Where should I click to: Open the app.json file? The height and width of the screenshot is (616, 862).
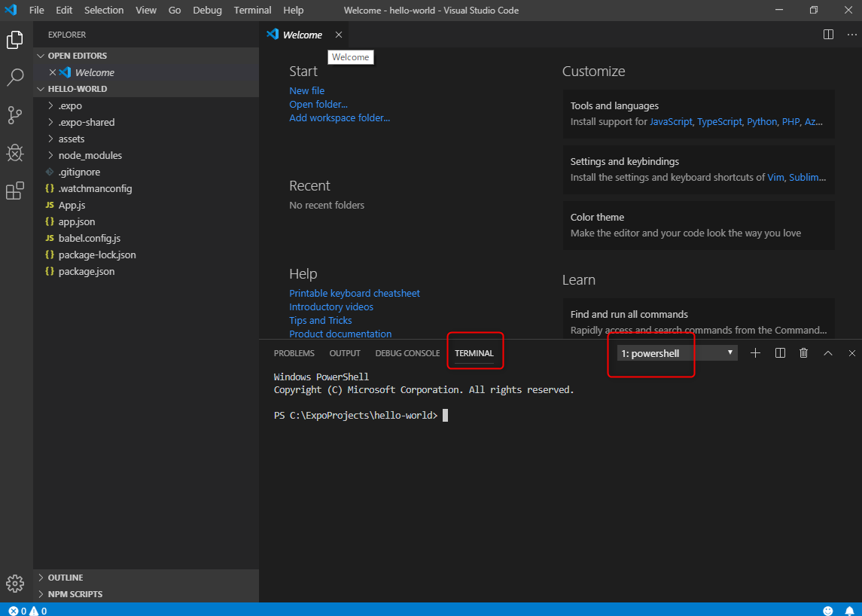pyautogui.click(x=146, y=221)
